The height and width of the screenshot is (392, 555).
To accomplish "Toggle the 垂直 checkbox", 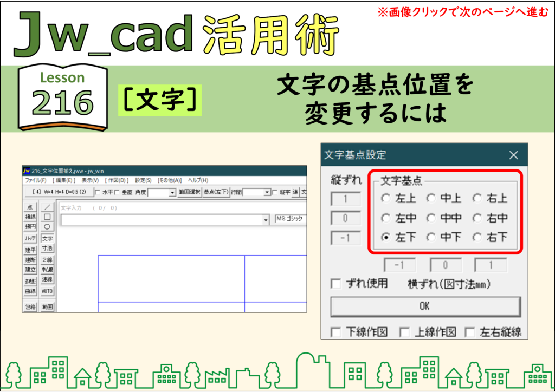I will 117,192.
